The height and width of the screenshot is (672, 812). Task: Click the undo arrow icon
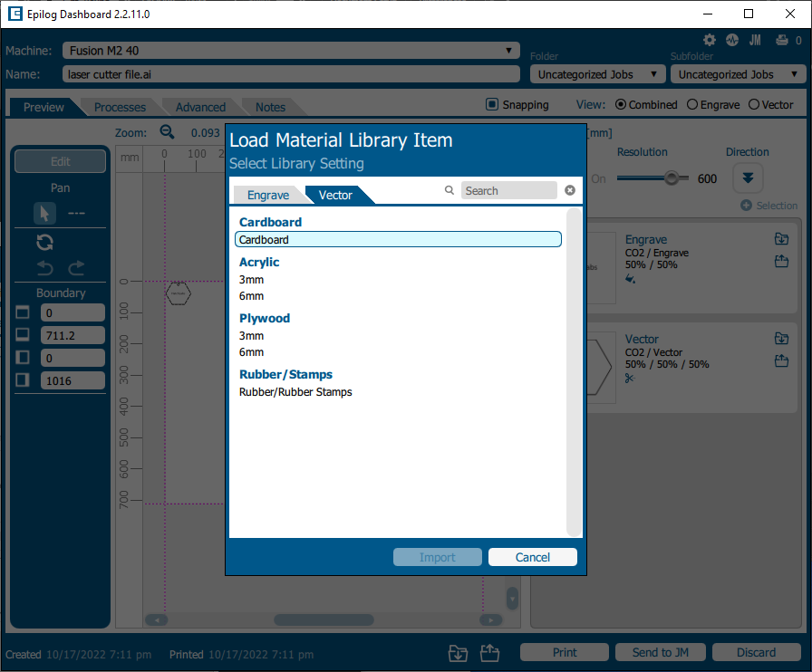[x=44, y=268]
